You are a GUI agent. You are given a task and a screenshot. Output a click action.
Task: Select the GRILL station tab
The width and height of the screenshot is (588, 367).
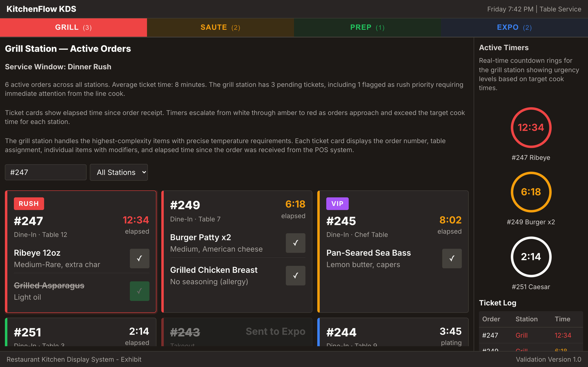(73, 28)
